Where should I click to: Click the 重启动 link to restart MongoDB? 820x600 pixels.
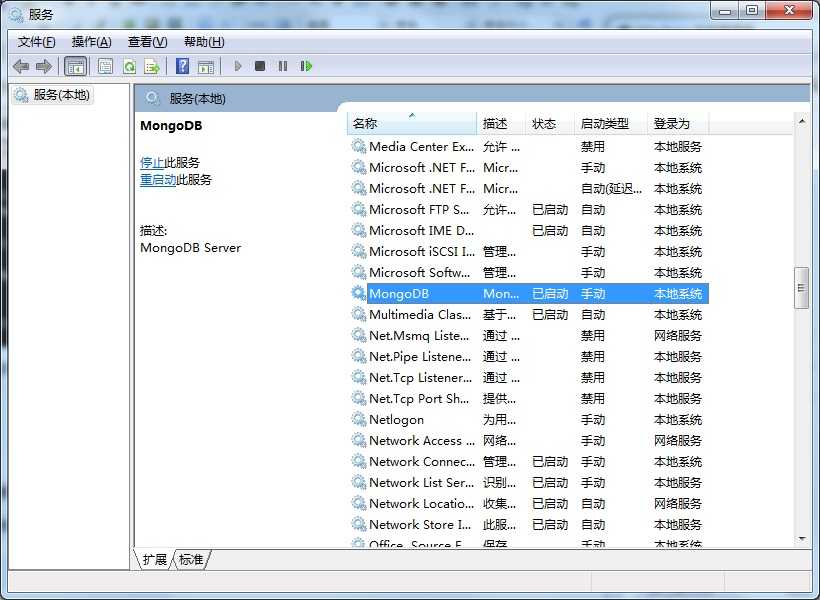coord(158,180)
